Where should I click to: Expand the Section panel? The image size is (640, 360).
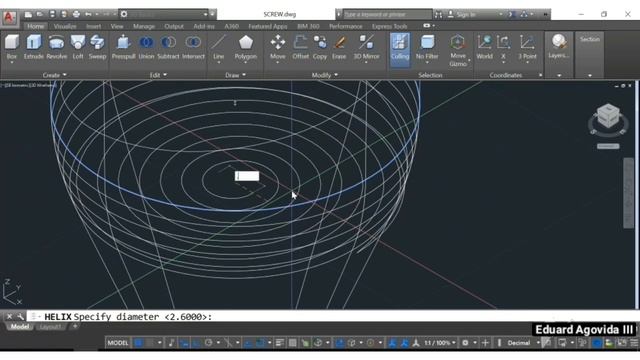(x=590, y=76)
